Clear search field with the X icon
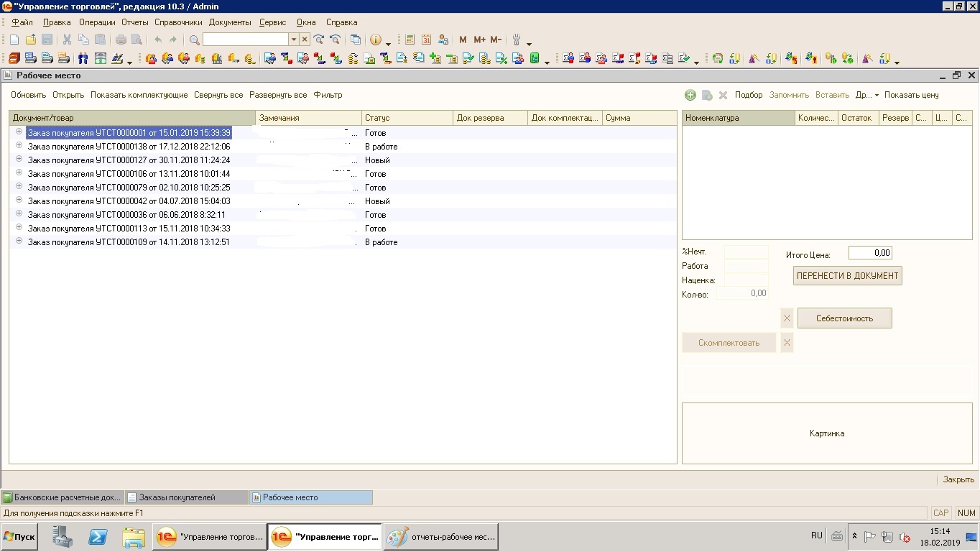The height and width of the screenshot is (552, 980). (305, 40)
